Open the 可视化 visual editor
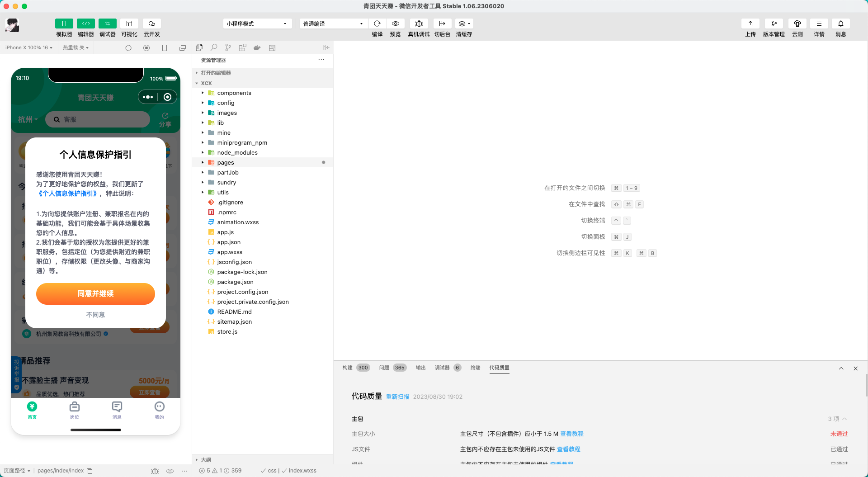The width and height of the screenshot is (868, 477). tap(129, 24)
